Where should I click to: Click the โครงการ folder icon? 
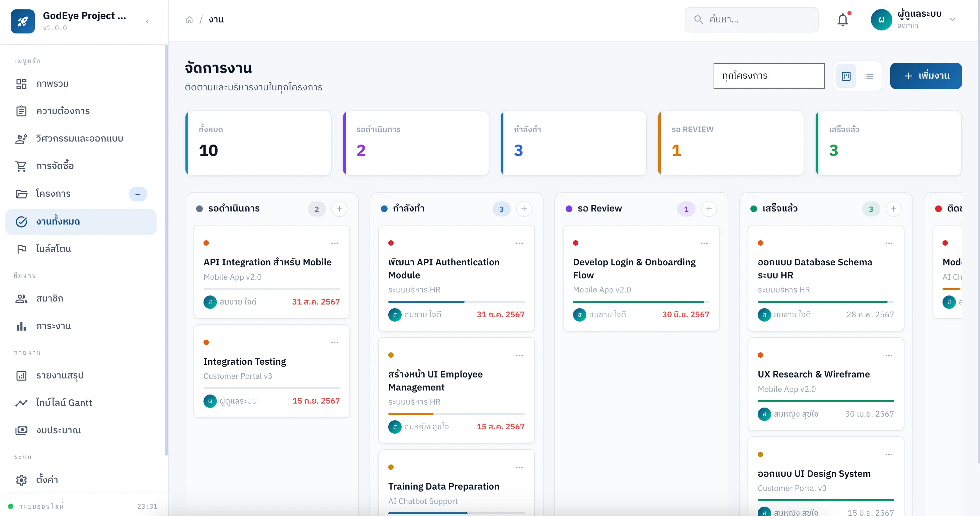click(x=21, y=194)
